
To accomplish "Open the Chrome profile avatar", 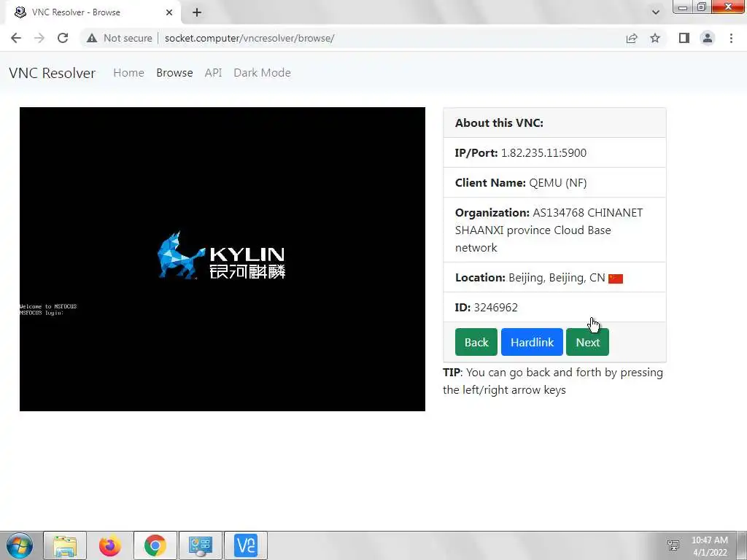I will coord(708,38).
